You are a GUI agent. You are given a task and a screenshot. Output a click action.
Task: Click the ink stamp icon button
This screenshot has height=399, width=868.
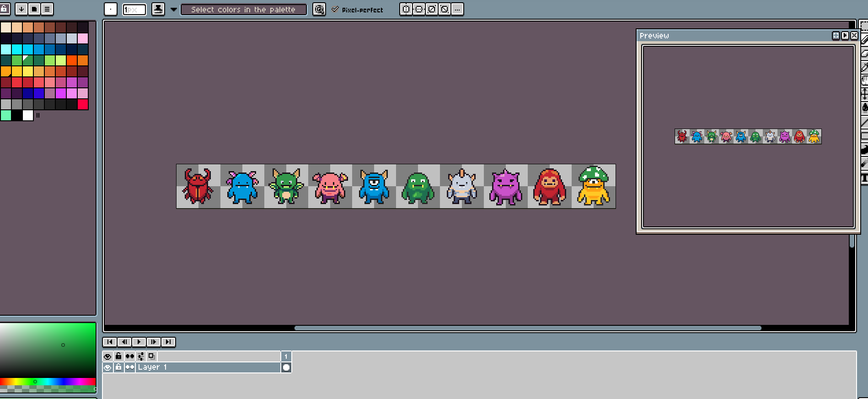point(158,9)
